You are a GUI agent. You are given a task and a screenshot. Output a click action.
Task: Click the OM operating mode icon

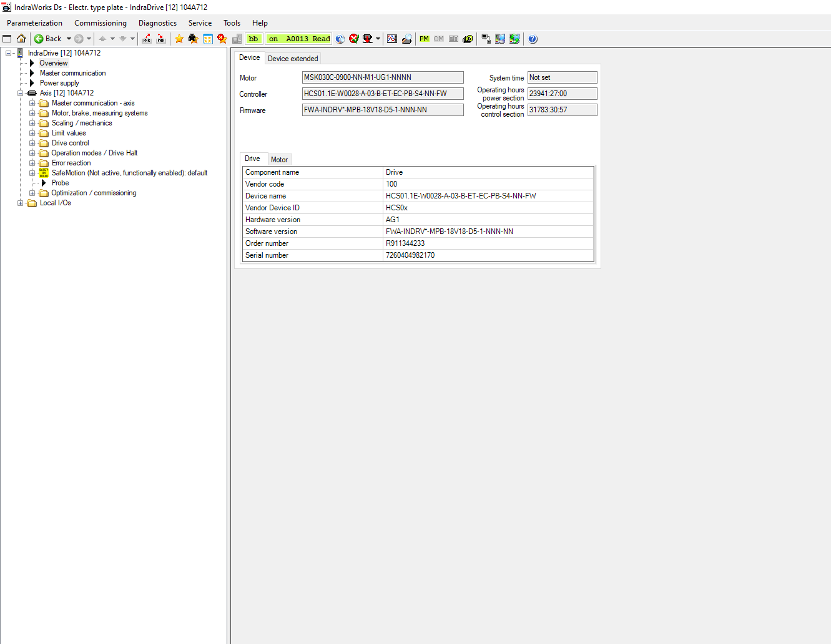pyautogui.click(x=439, y=39)
